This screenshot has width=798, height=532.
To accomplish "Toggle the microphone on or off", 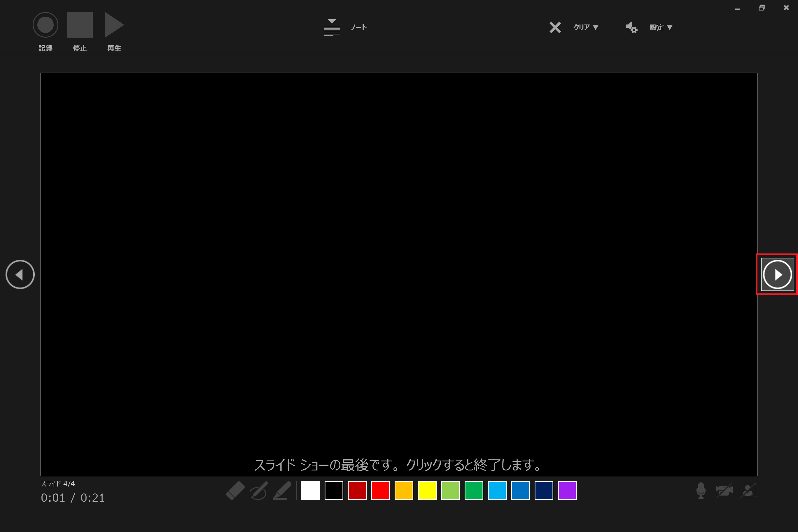I will (x=701, y=491).
